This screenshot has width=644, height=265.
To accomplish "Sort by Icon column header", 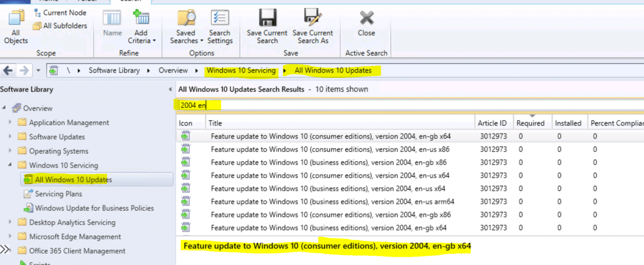I will [x=191, y=123].
